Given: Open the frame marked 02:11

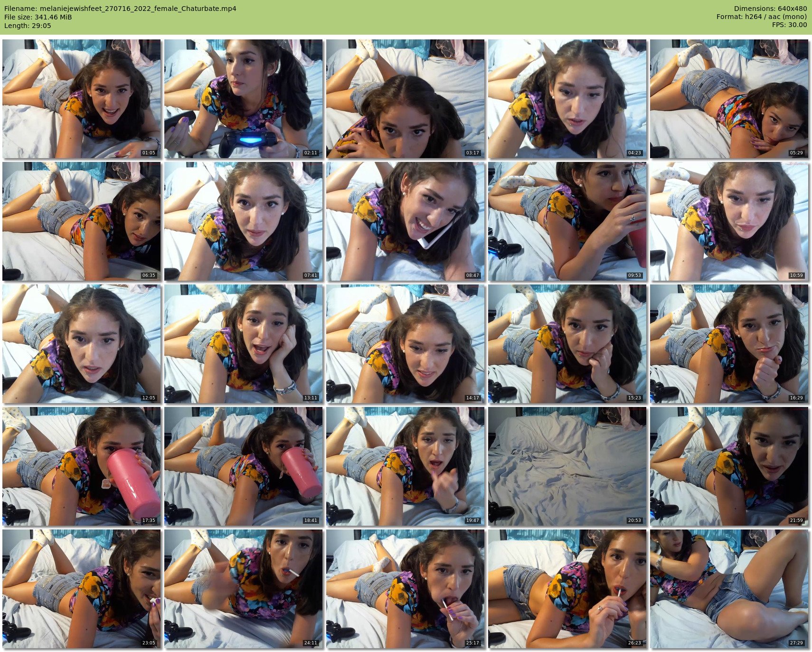Looking at the screenshot, I should (243, 99).
